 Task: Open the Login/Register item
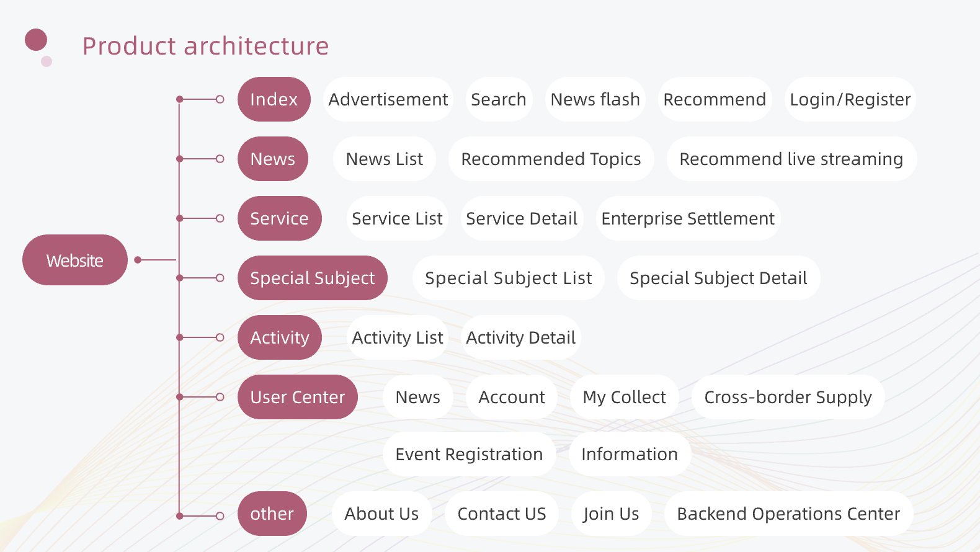pyautogui.click(x=850, y=99)
